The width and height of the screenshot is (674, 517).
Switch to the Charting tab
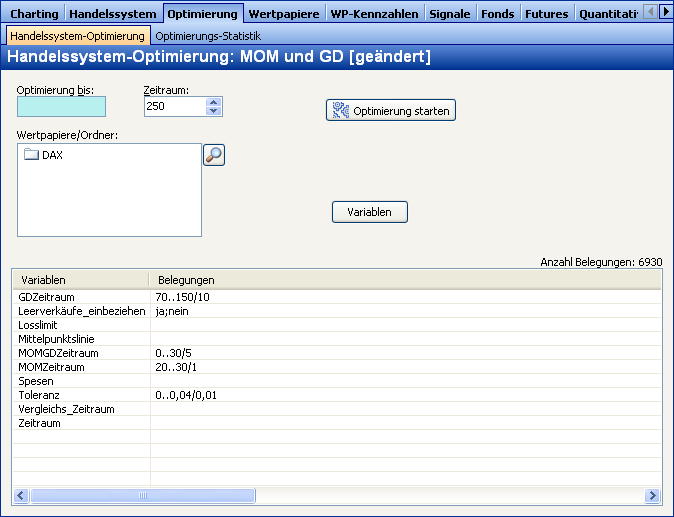[34, 14]
